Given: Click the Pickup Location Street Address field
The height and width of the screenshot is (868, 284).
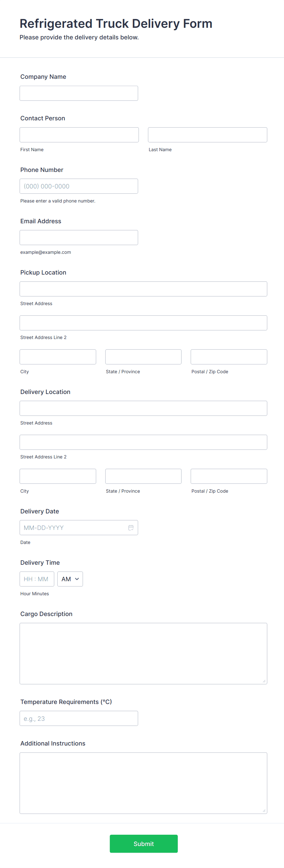Looking at the screenshot, I should [143, 289].
